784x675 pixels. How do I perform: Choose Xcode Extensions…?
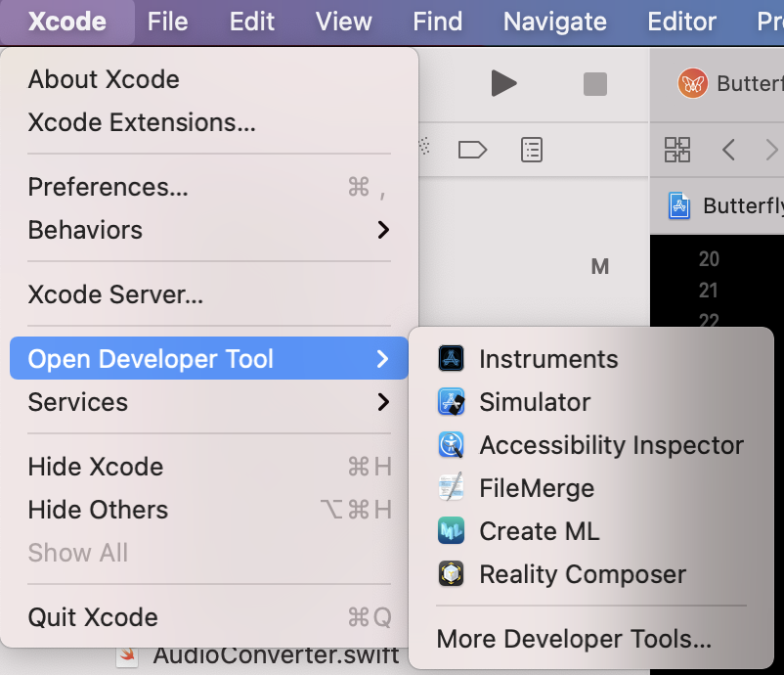209,122
